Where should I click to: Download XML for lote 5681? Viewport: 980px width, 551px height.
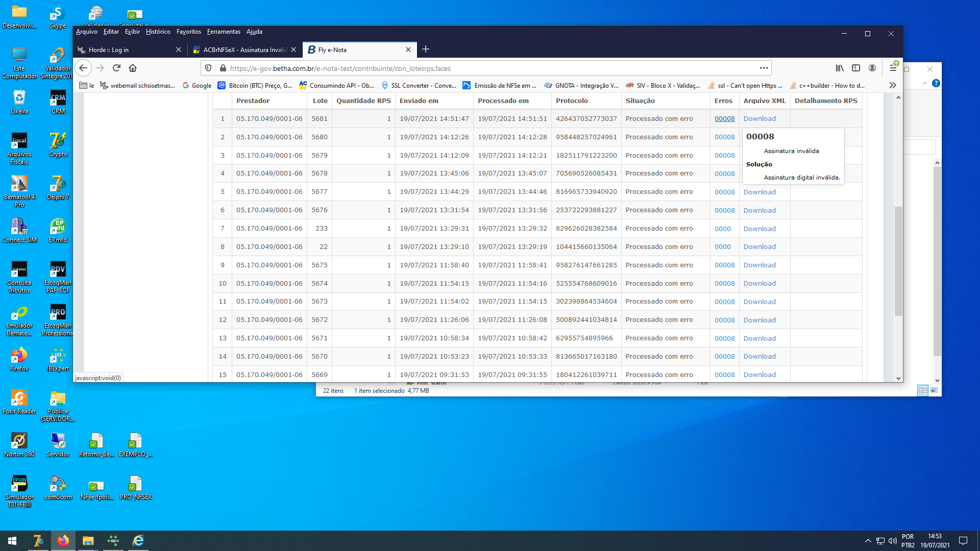(x=759, y=119)
